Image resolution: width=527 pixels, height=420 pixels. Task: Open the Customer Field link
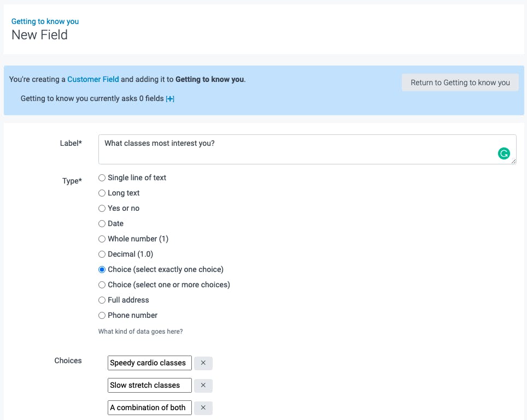(x=93, y=79)
